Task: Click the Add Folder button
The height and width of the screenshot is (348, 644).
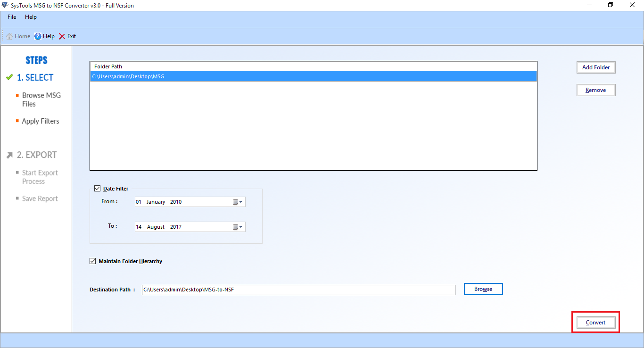Action: (x=596, y=67)
